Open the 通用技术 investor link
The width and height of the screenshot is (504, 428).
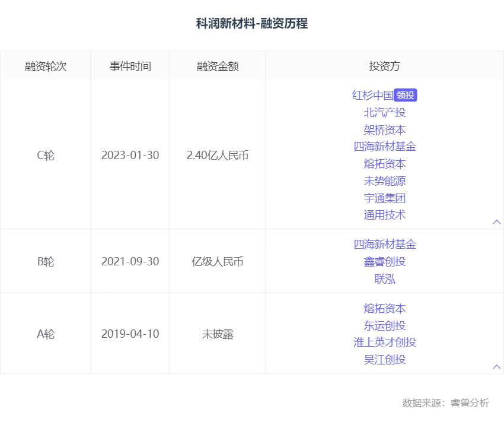(x=385, y=215)
